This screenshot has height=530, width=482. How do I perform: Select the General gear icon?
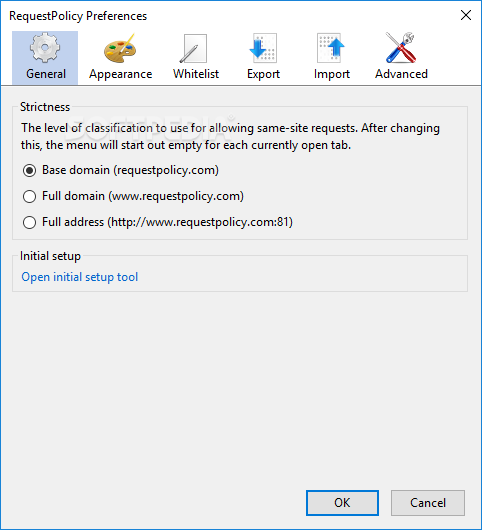point(45,48)
